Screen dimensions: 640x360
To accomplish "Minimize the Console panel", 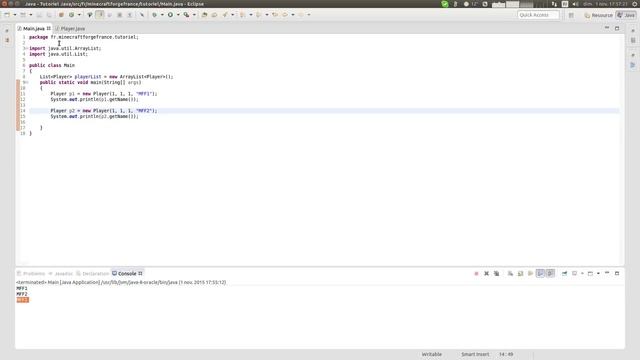I will [607, 273].
